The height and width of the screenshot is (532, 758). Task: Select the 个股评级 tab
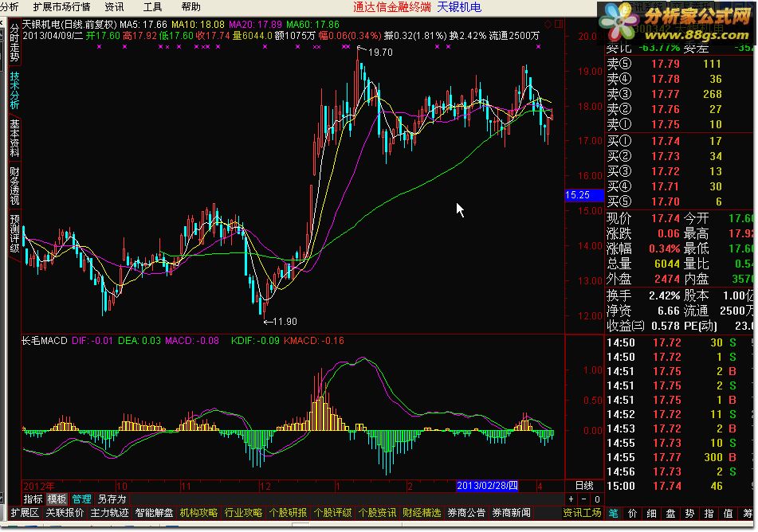click(x=332, y=513)
